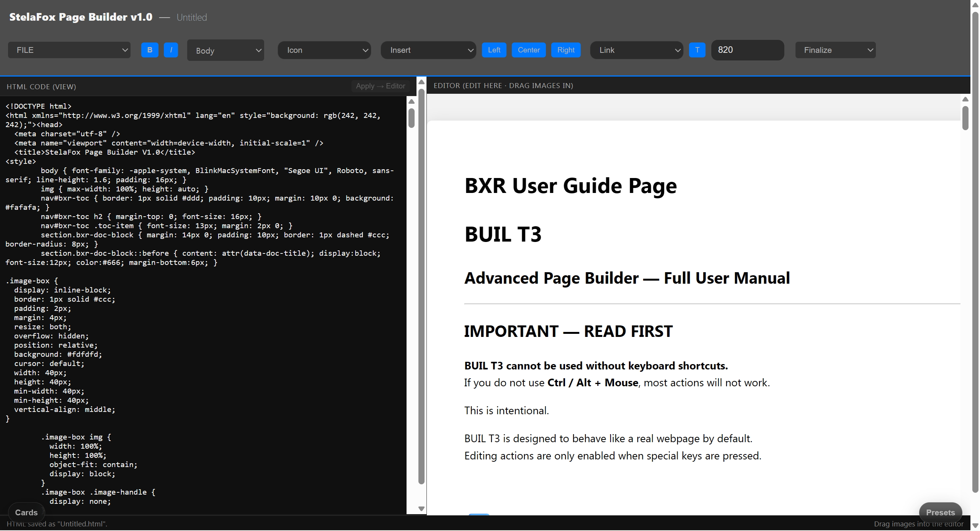
Task: Expand the Body style dropdown
Action: [225, 51]
